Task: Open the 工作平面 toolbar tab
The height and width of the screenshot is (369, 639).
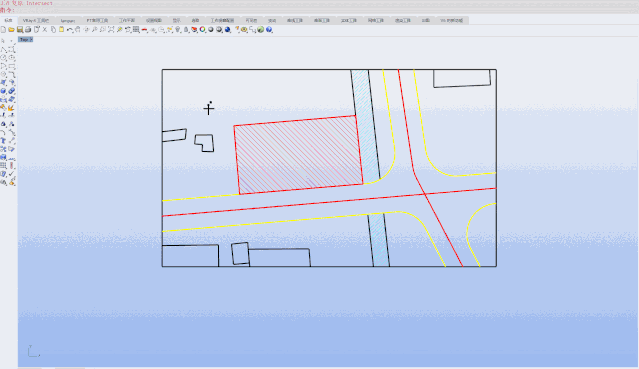Action: [x=127, y=20]
